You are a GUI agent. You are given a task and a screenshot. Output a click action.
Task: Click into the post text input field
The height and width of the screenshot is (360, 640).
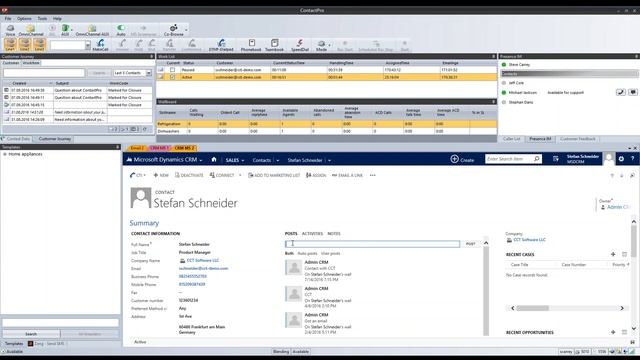pos(372,244)
